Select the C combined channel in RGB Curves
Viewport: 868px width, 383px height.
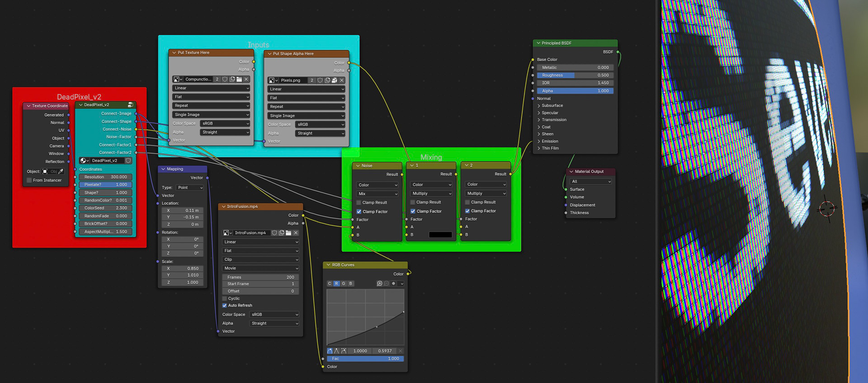pos(330,284)
